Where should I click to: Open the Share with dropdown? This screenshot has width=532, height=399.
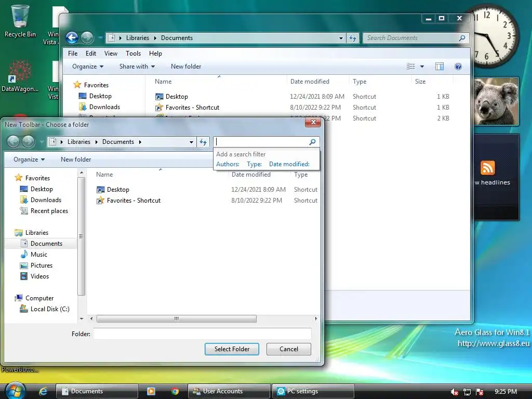[137, 66]
